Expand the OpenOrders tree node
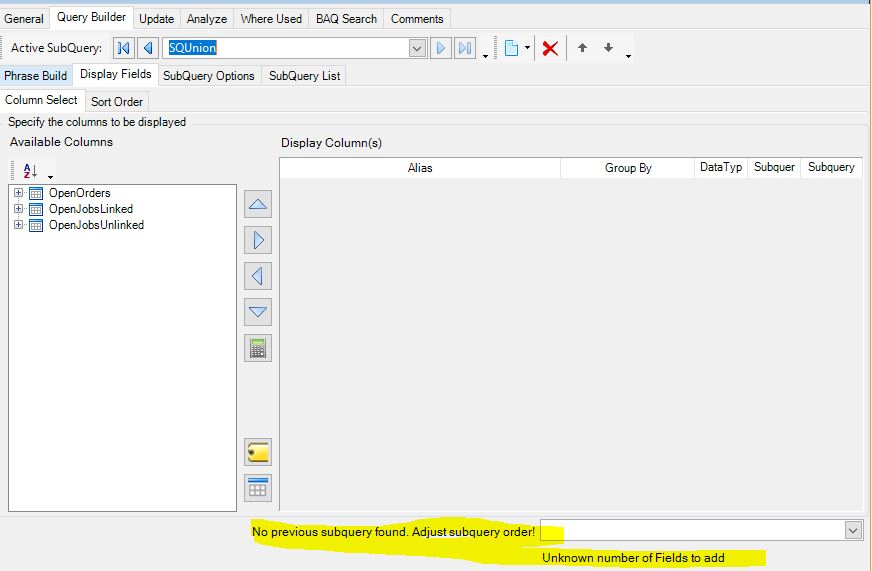The image size is (872, 571). [18, 193]
